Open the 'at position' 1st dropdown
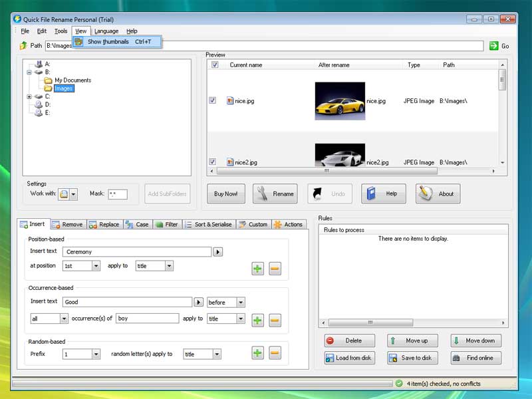Screen dimensions: 532x399 coord(96,266)
